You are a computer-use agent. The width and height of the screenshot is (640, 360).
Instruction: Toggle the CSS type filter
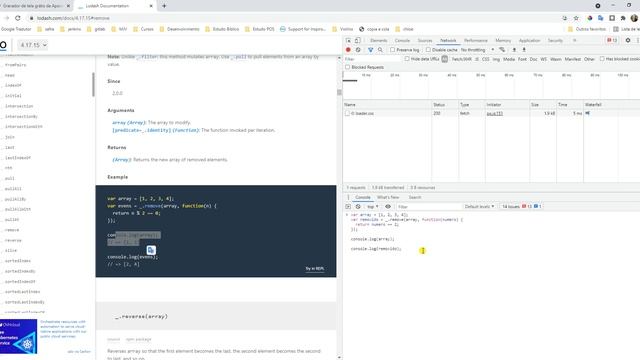[x=485, y=59]
